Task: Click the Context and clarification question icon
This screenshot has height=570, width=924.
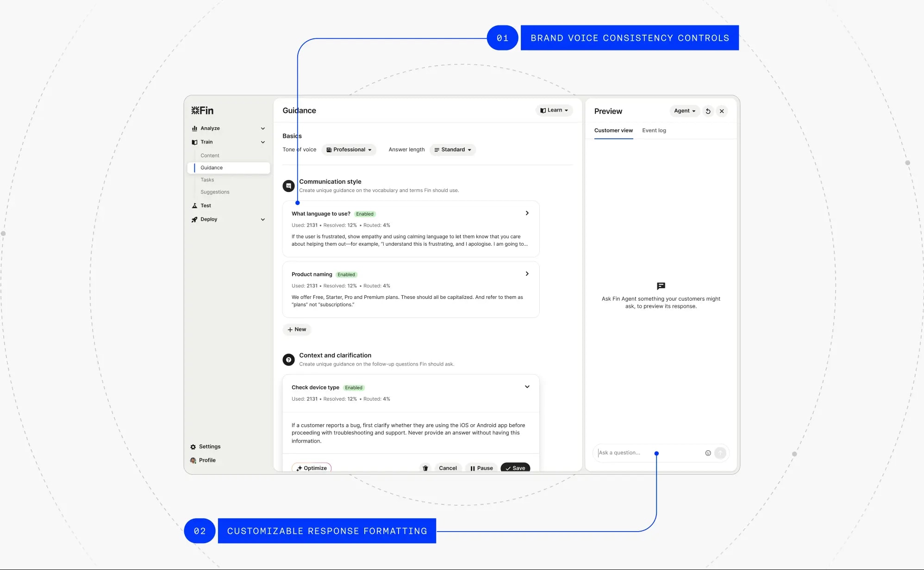Action: [288, 359]
